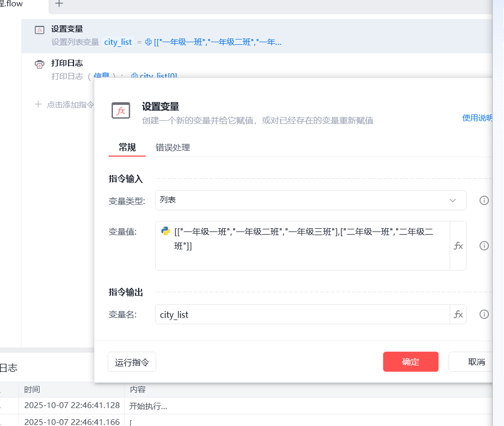This screenshot has height=426, width=504.
Task: Click the timestamp 2025-10-07 22:46:41.128
Action: (x=72, y=405)
